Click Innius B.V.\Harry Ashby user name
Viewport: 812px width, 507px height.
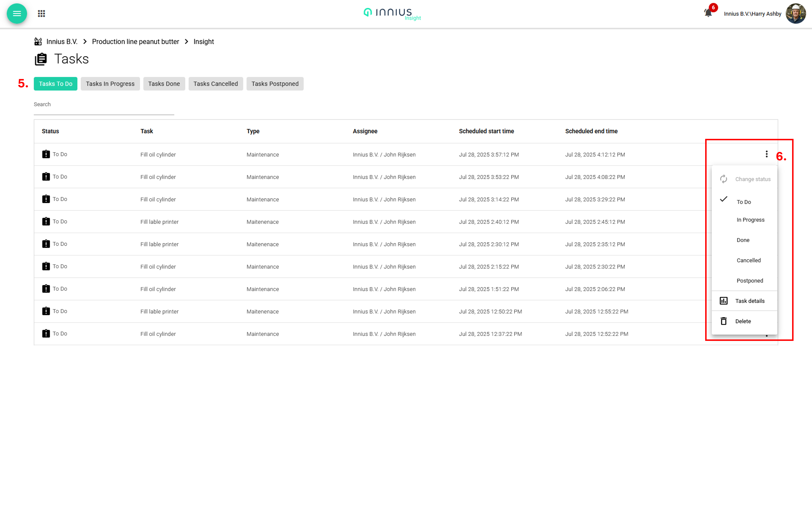[x=752, y=14]
